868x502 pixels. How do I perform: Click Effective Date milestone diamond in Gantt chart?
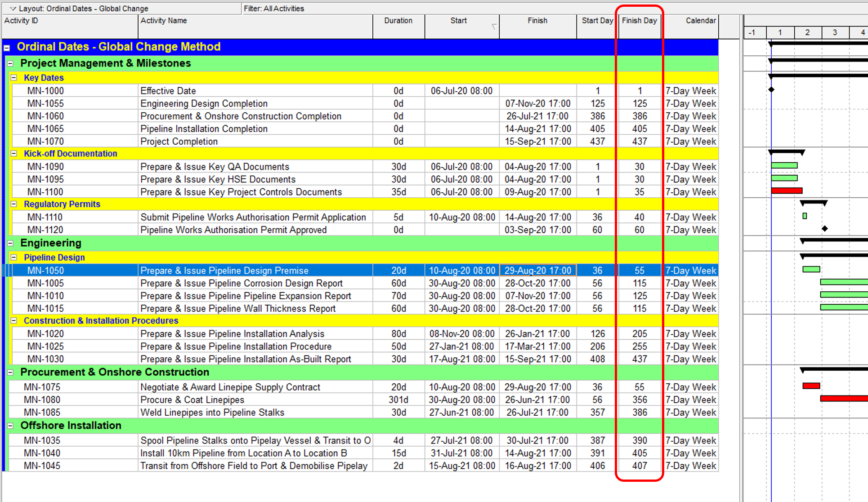(771, 90)
